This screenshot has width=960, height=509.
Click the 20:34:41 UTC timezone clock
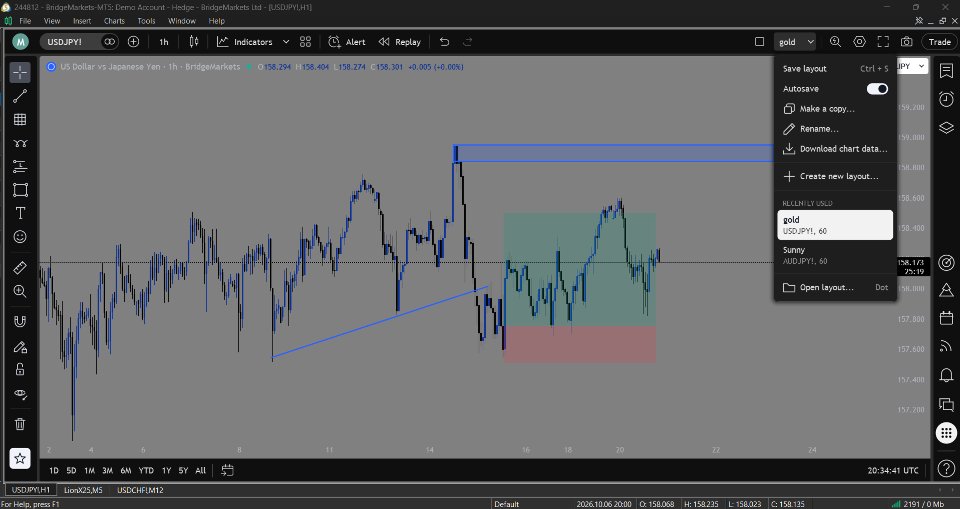coord(893,470)
